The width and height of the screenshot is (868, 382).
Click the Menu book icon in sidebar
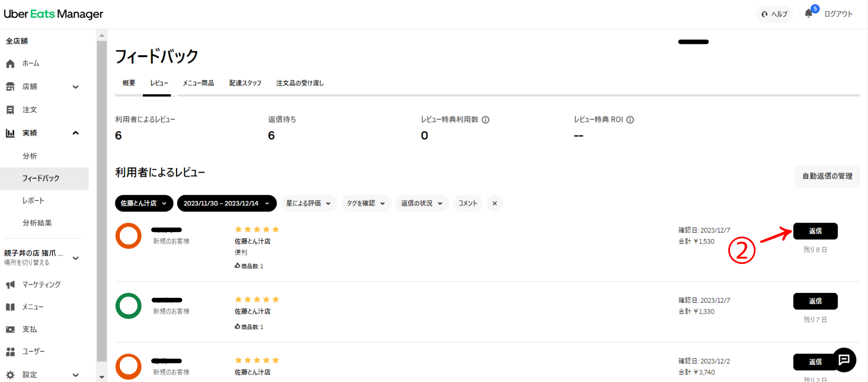pyautogui.click(x=10, y=307)
